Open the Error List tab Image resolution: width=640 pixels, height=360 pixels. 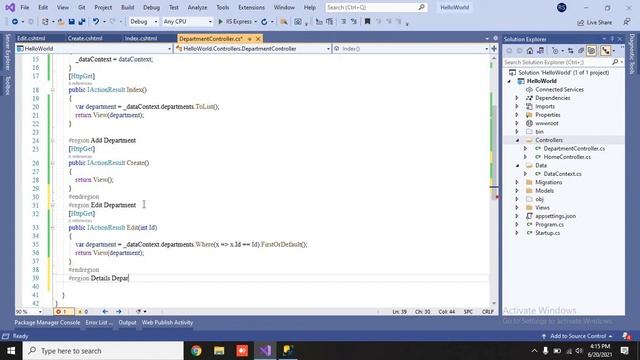(99, 322)
